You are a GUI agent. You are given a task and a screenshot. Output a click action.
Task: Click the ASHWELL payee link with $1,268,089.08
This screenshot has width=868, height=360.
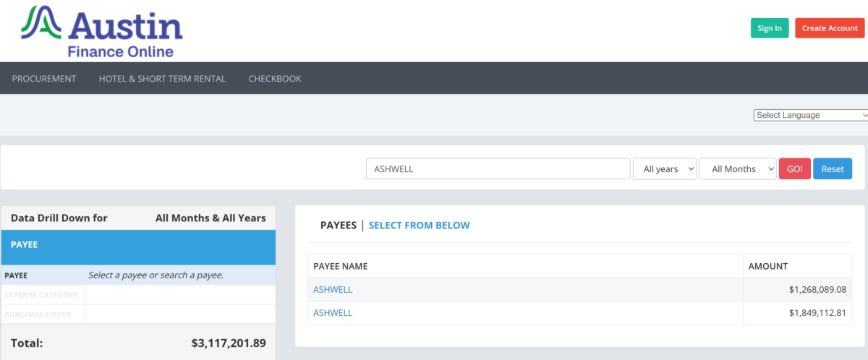(333, 289)
